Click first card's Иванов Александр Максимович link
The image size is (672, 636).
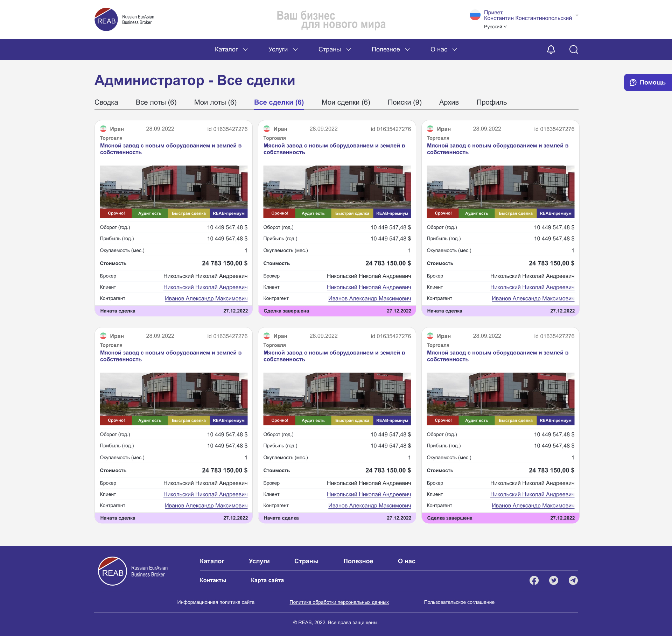click(206, 298)
